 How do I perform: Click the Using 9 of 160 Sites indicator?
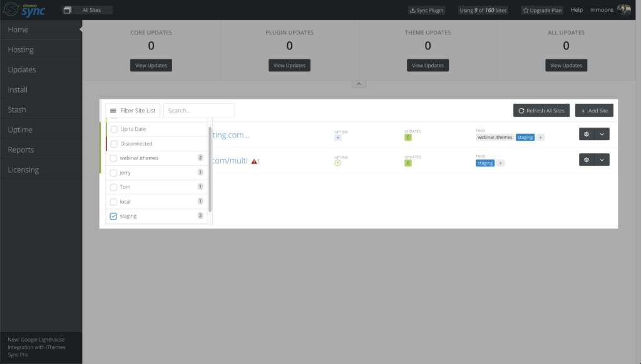483,10
